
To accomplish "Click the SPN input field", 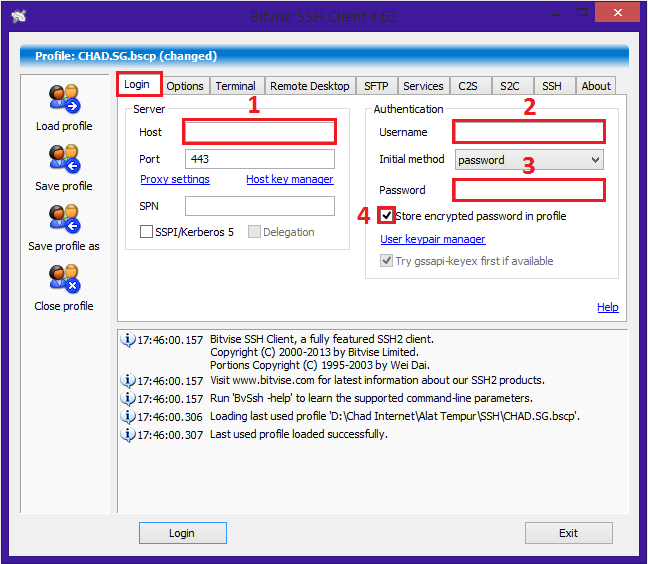I will tap(260, 206).
